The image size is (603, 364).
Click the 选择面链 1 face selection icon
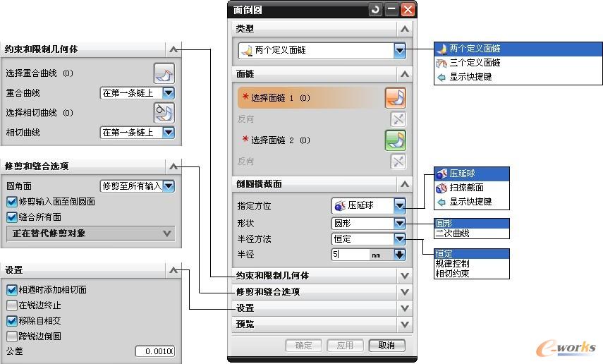tap(396, 98)
